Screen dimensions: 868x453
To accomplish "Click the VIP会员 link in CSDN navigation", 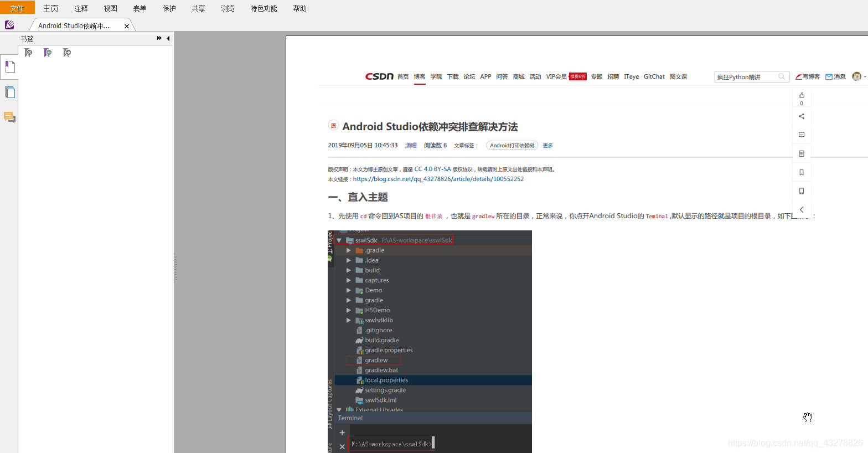I will pyautogui.click(x=556, y=77).
